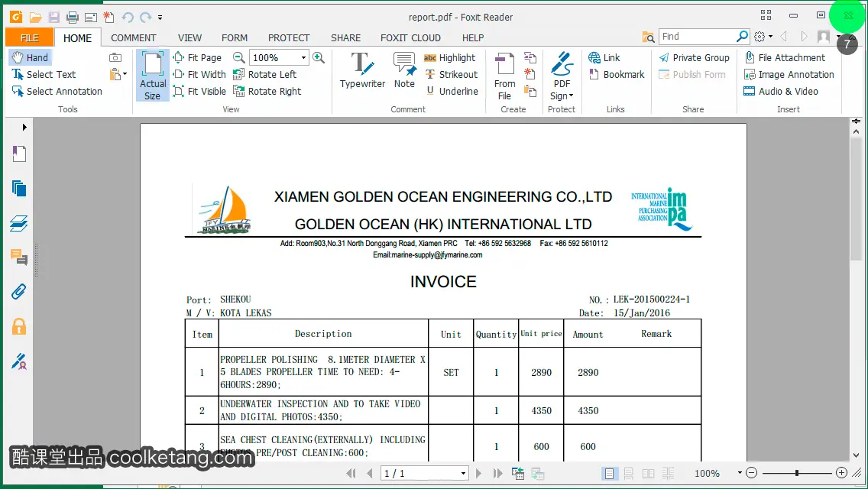Add a Bookmark
The image size is (868, 489).
(616, 74)
